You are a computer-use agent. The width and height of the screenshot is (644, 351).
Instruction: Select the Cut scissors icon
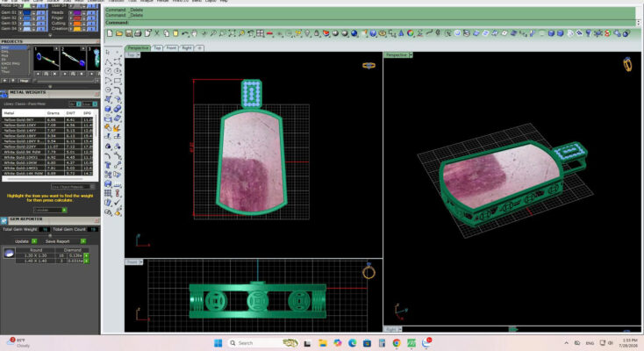click(157, 33)
